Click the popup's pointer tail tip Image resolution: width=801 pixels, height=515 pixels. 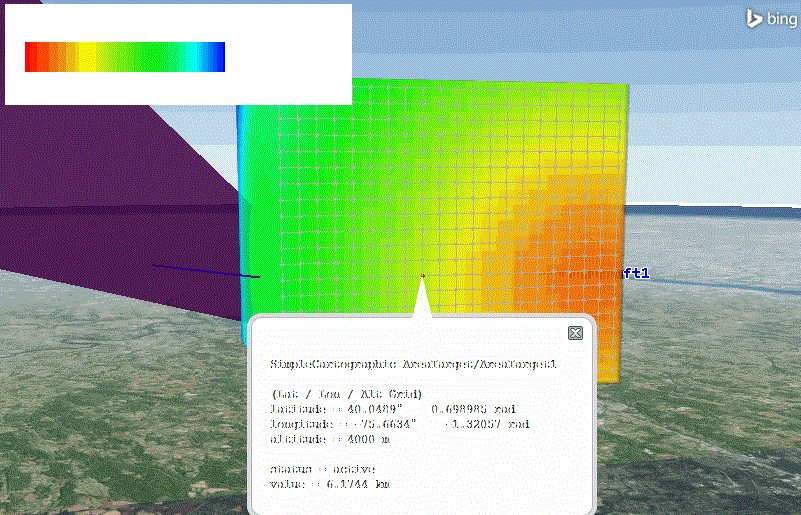[x=423, y=280]
